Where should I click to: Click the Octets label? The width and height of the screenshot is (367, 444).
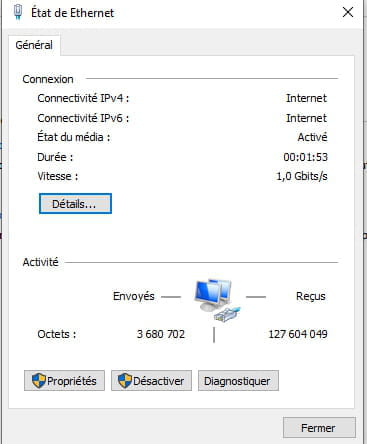tap(57, 334)
